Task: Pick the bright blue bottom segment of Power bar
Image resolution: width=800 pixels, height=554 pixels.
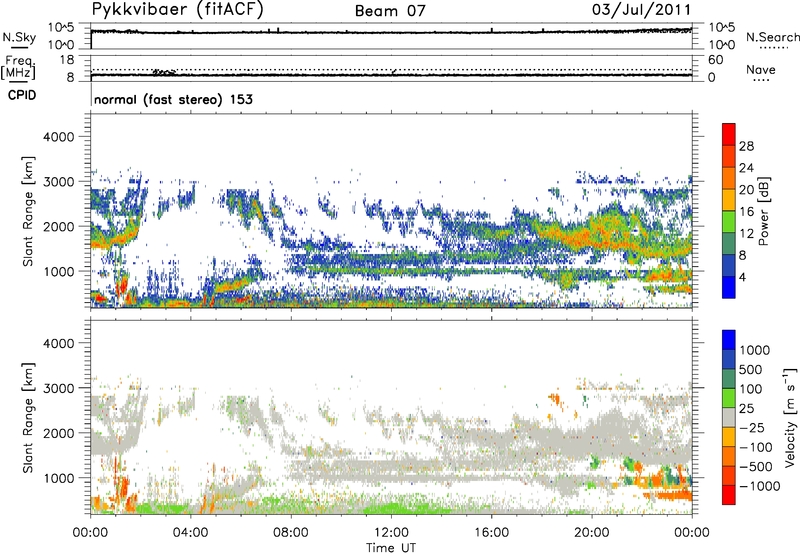Action: [729, 287]
